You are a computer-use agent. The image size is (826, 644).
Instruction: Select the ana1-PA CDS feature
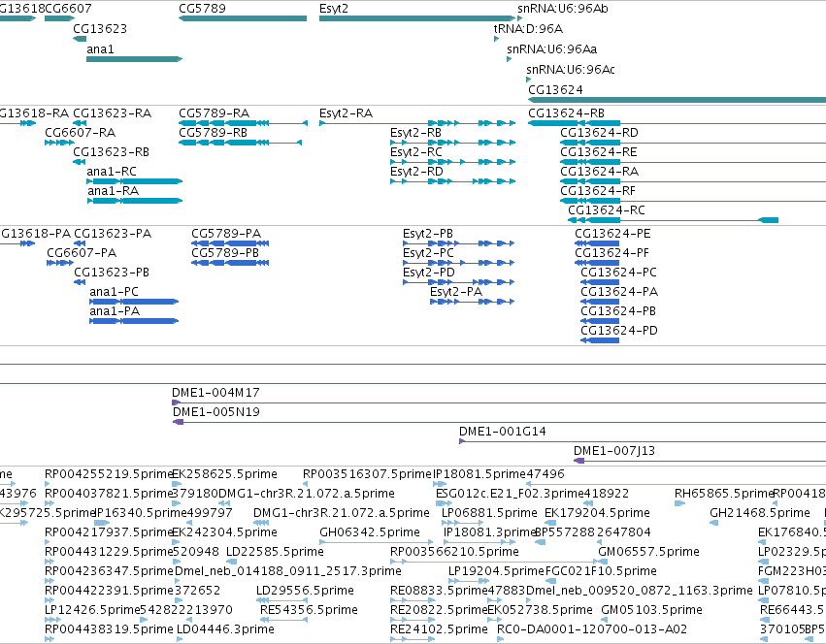134,321
